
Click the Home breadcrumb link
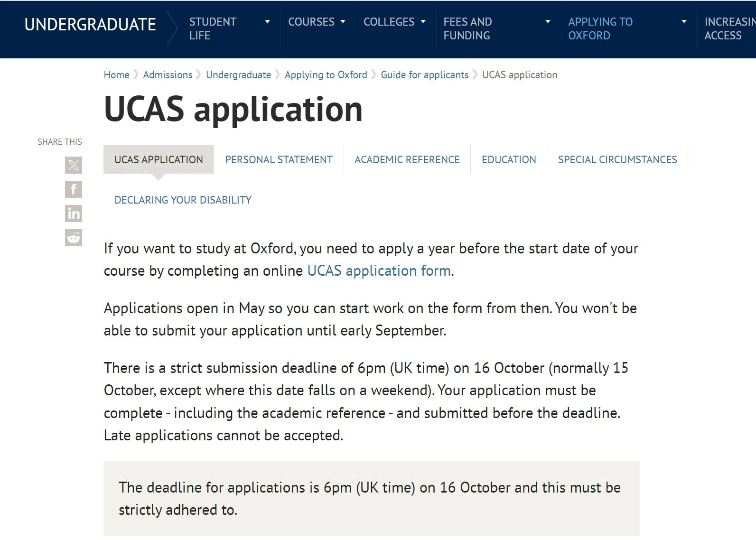tap(116, 75)
